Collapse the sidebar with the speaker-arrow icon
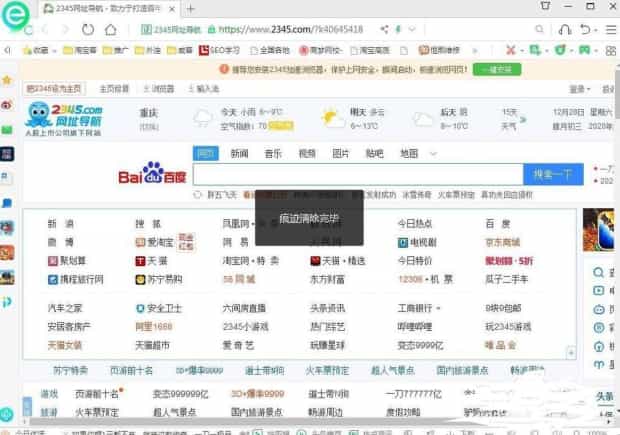620x435 pixels. pyautogui.click(x=8, y=50)
